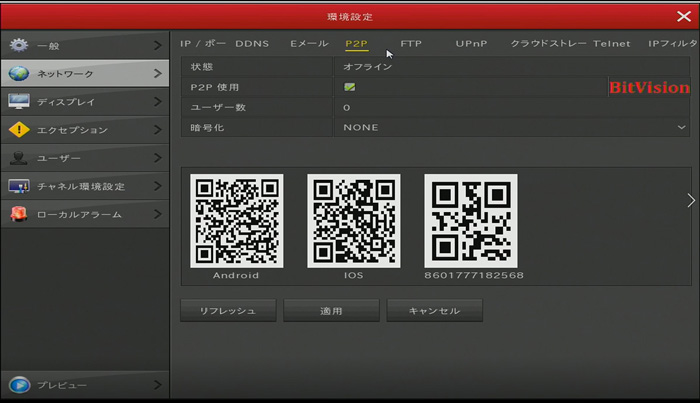Expand ネットワーク menu via its arrow
This screenshot has height=403, width=700.
coord(158,73)
